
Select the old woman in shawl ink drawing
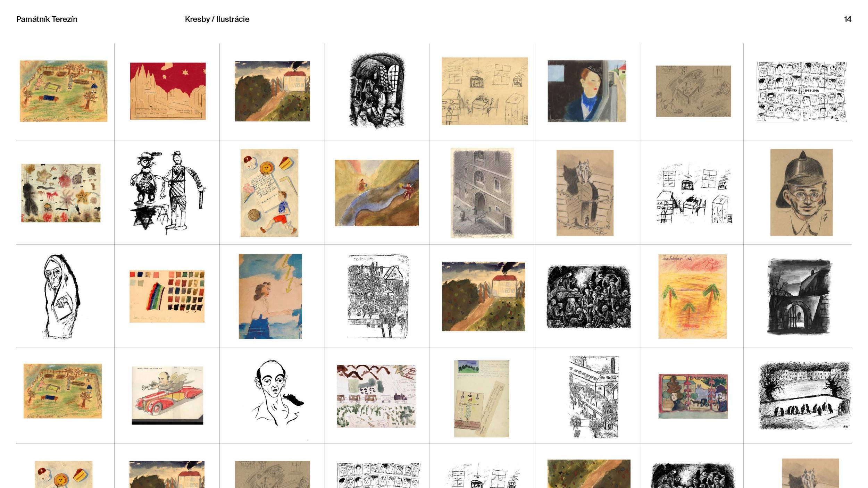(x=61, y=296)
